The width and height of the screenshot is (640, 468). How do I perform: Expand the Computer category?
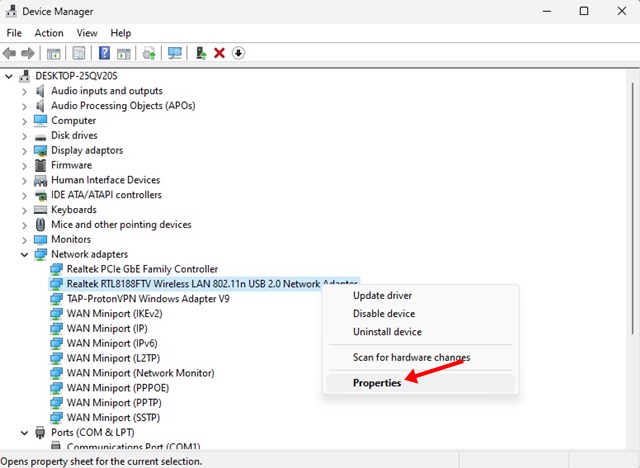click(x=24, y=121)
